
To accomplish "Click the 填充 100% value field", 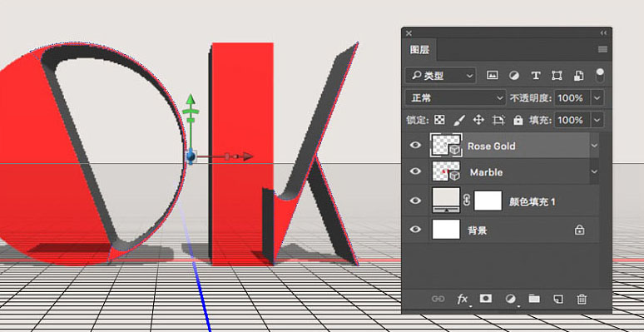I will 572,120.
